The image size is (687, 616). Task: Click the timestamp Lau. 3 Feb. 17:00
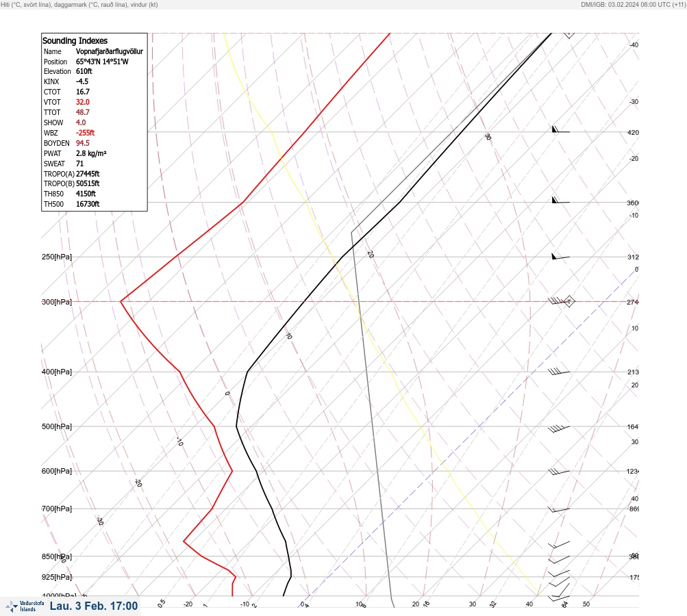click(94, 606)
